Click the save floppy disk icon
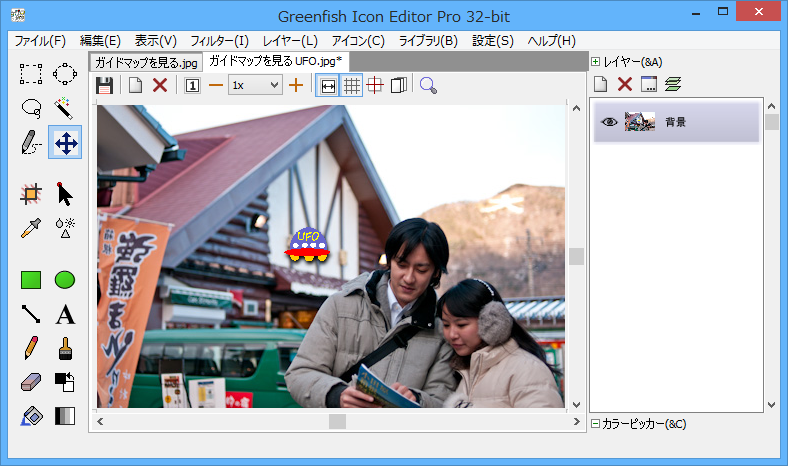Screen dimensions: 788x466 point(104,85)
